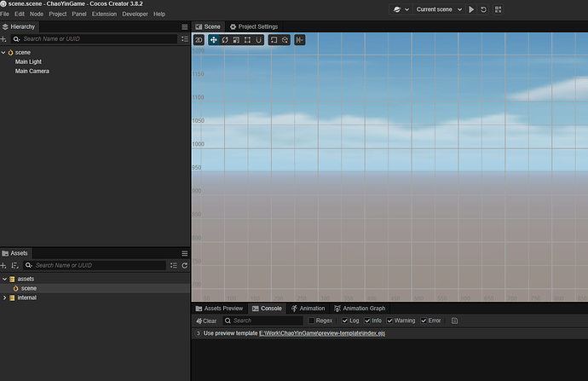This screenshot has height=381, width=588.
Task: Open the console log file icon
Action: [x=454, y=320]
